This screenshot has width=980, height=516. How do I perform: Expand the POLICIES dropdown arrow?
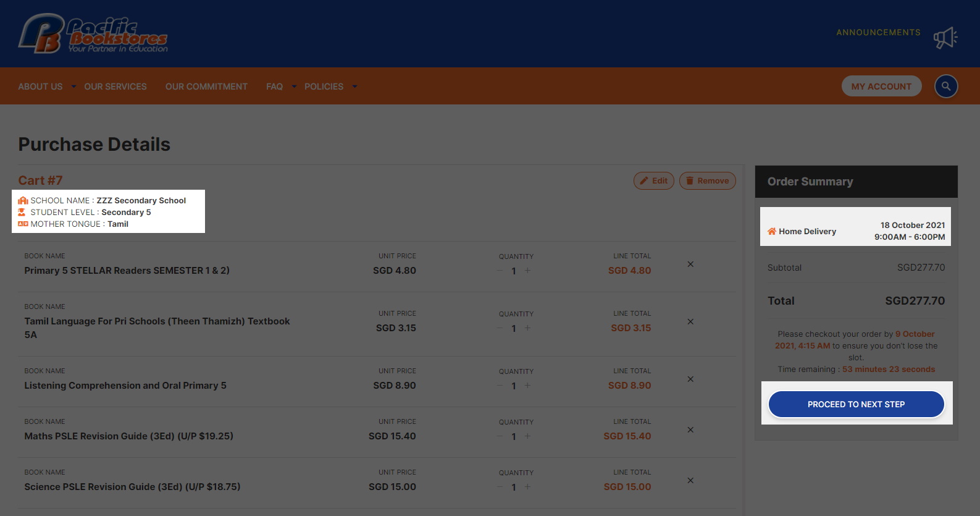tap(354, 87)
